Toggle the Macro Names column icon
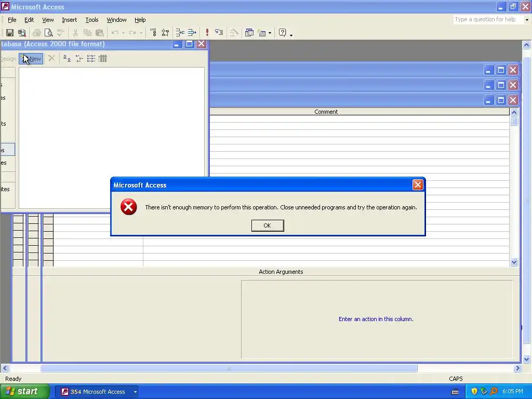Image resolution: width=532 pixels, height=399 pixels. point(153,33)
